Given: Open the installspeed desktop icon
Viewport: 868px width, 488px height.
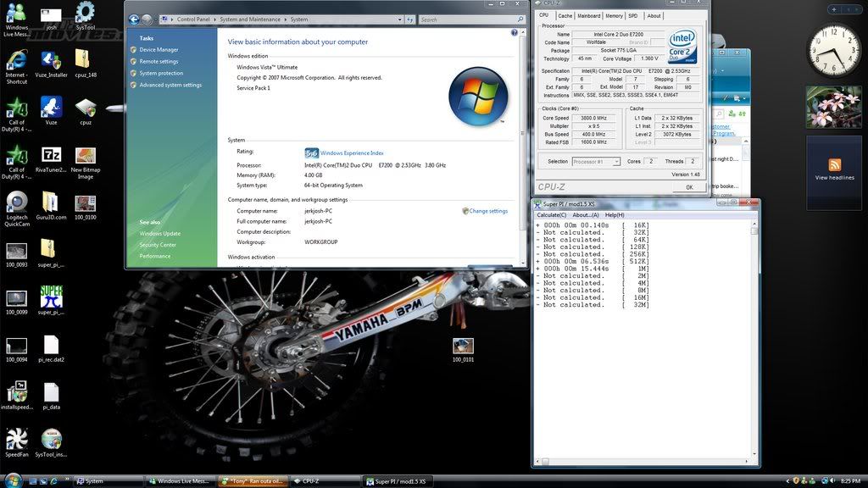Looking at the screenshot, I should point(17,395).
